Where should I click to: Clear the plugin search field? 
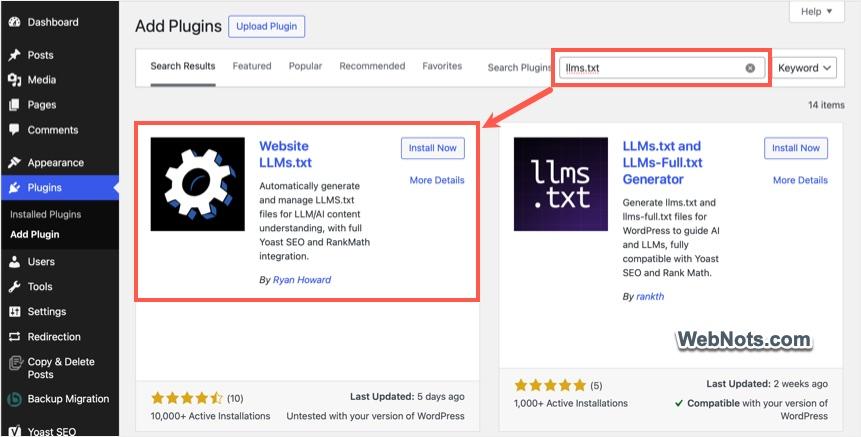(750, 68)
